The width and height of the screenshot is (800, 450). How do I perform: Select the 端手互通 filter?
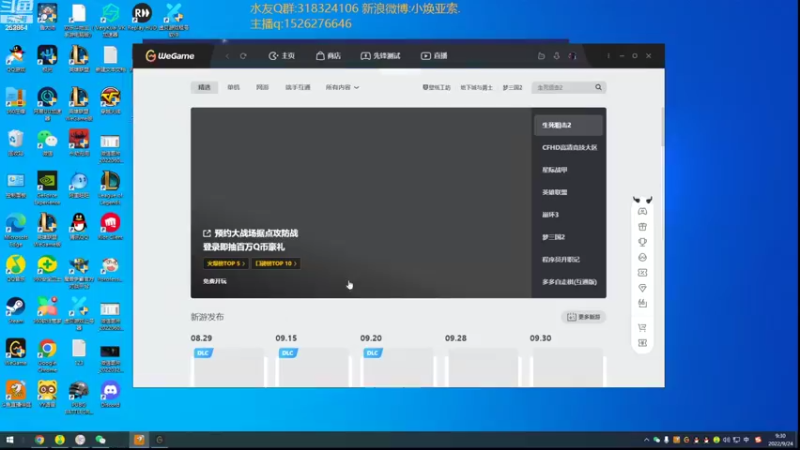(x=297, y=87)
